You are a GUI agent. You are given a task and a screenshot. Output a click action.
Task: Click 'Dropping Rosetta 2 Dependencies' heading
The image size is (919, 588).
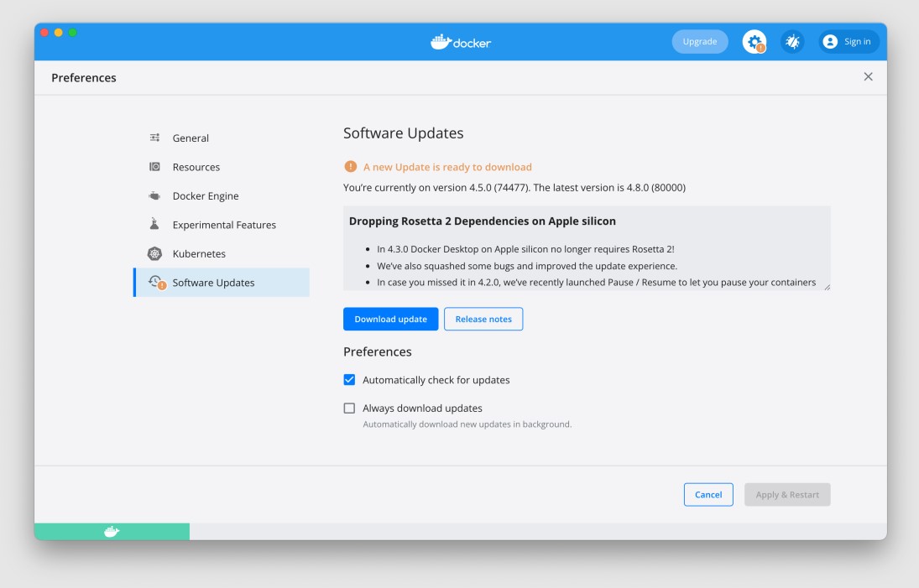pyautogui.click(x=483, y=221)
